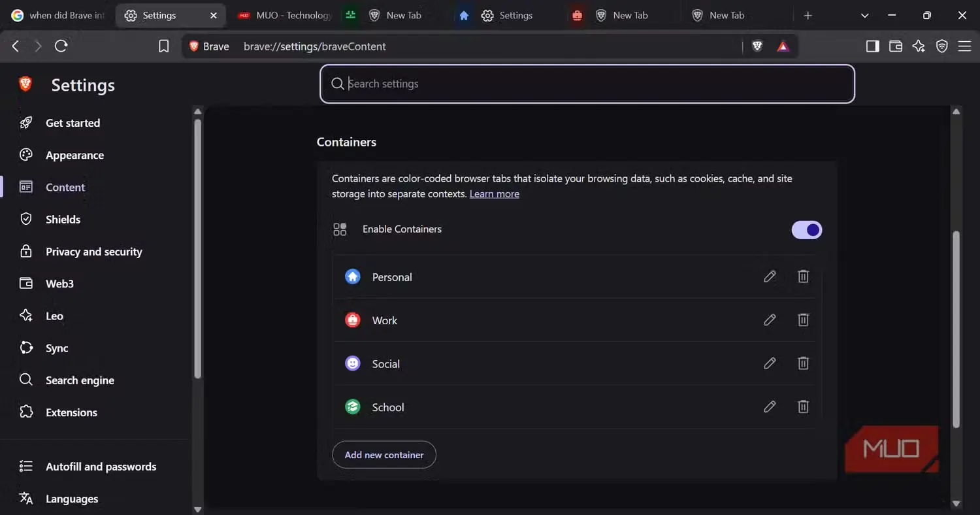Viewport: 980px width, 515px height.
Task: Bookmark this page icon
Action: (x=164, y=46)
